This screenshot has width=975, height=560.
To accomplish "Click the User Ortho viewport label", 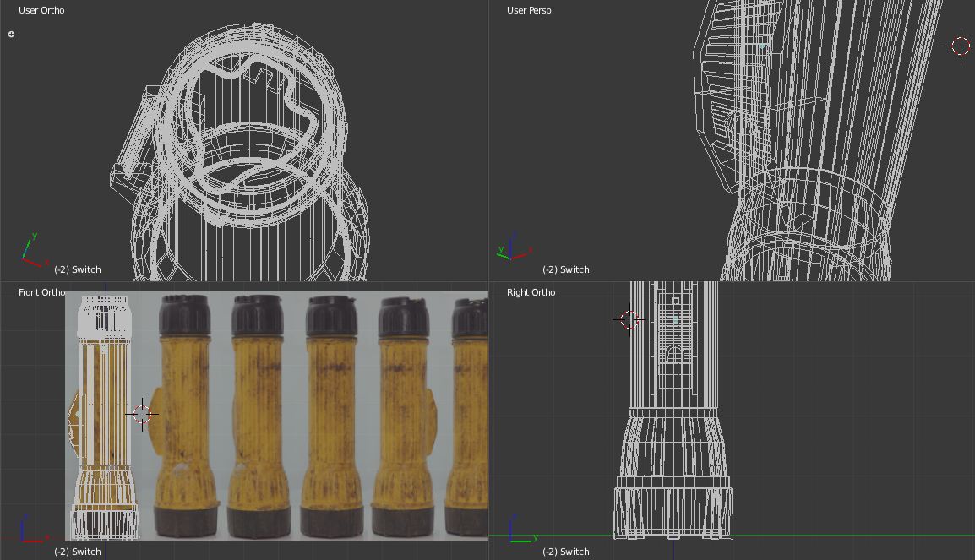I will pos(41,10).
